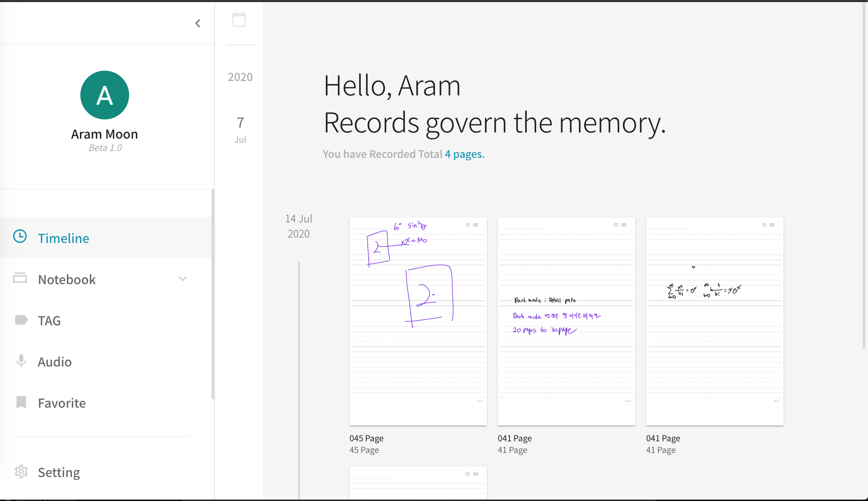Viewport: 868px width, 501px height.
Task: Click the Notebook icon in sidebar
Action: (20, 278)
